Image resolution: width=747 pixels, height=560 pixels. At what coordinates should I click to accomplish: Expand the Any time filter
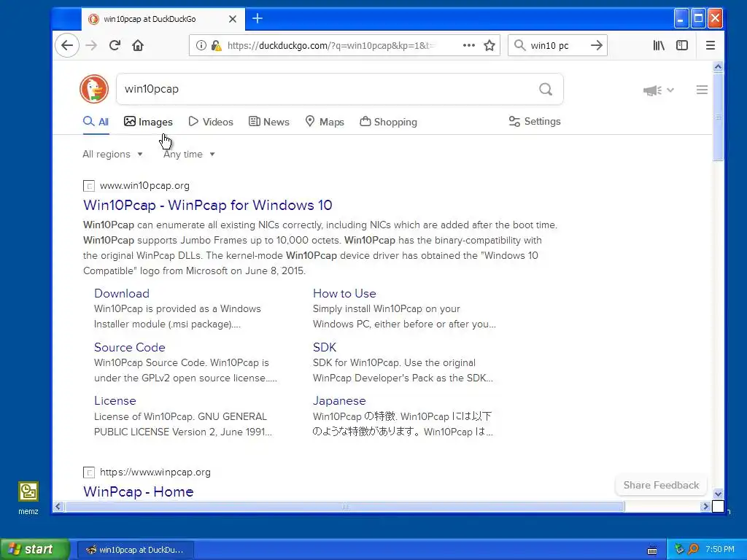[x=189, y=155]
